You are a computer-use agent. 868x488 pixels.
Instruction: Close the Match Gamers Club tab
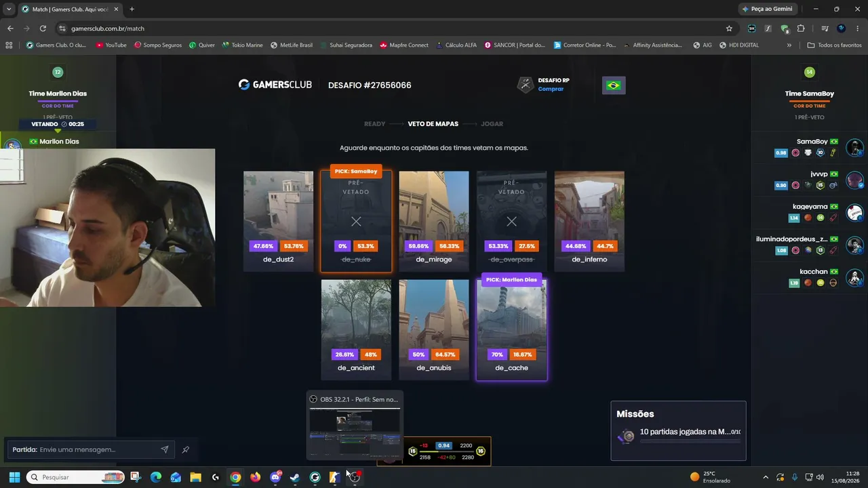click(117, 9)
